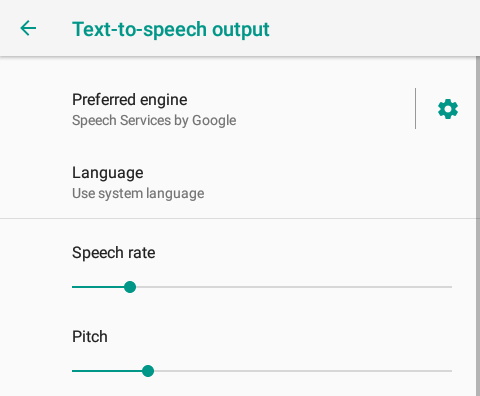Tap the Use system language text

click(x=138, y=194)
